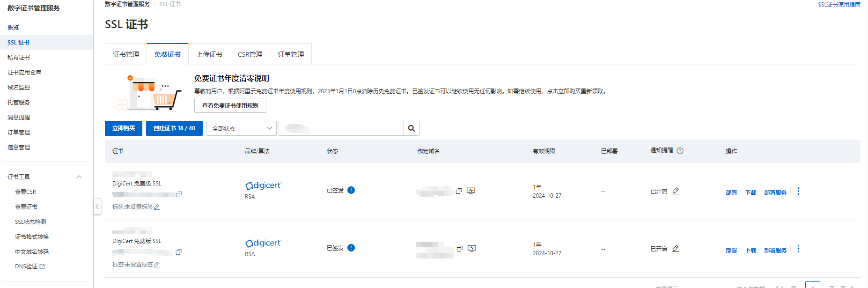Click 下载 for the first certificate
This screenshot has height=288, width=868.
(751, 192)
